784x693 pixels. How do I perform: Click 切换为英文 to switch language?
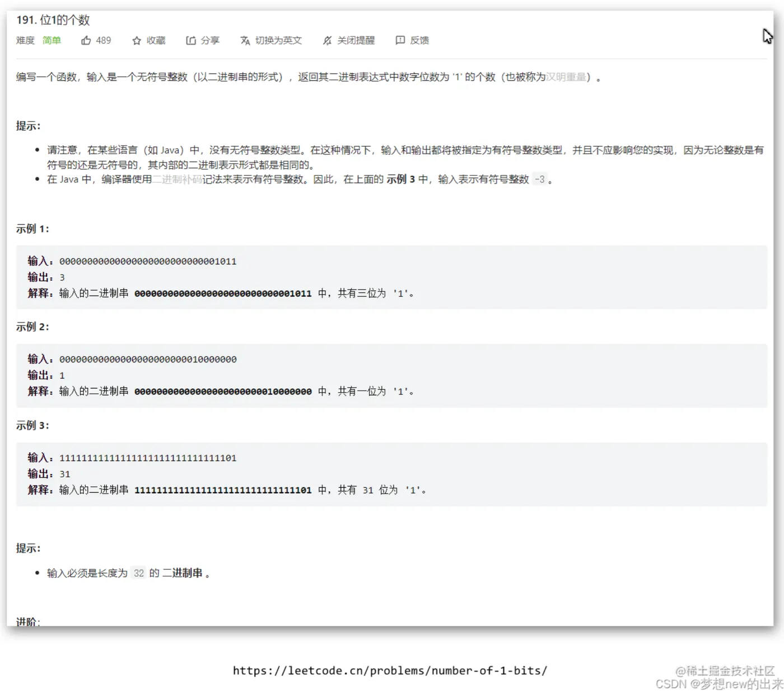pos(278,40)
